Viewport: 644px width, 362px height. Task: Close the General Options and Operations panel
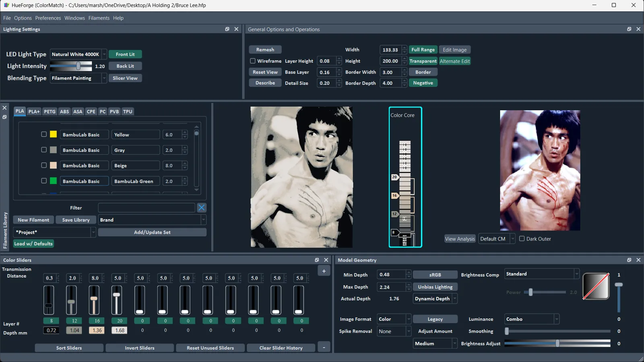pyautogui.click(x=638, y=29)
